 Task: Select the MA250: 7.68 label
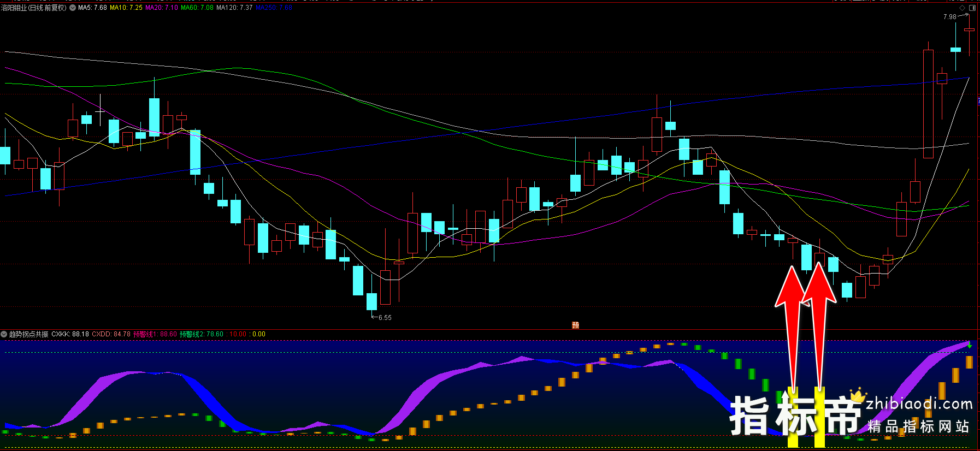click(x=274, y=8)
